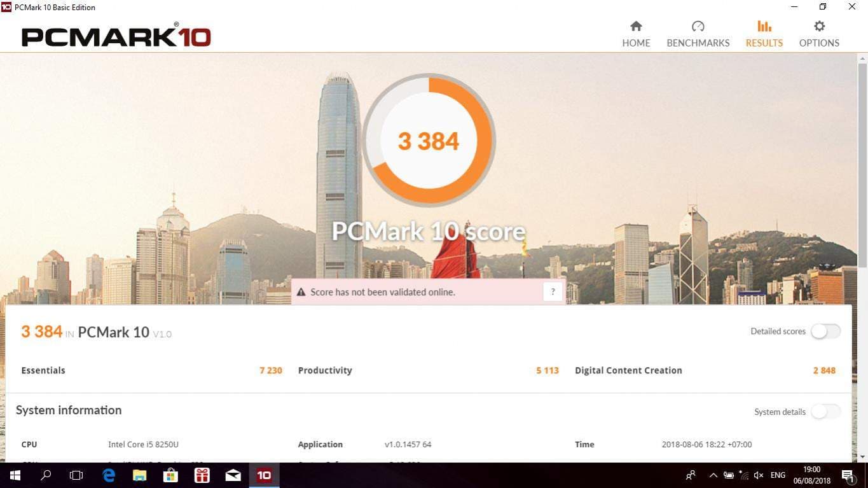The height and width of the screenshot is (488, 868).
Task: Click the battery status tray icon
Action: [728, 475]
